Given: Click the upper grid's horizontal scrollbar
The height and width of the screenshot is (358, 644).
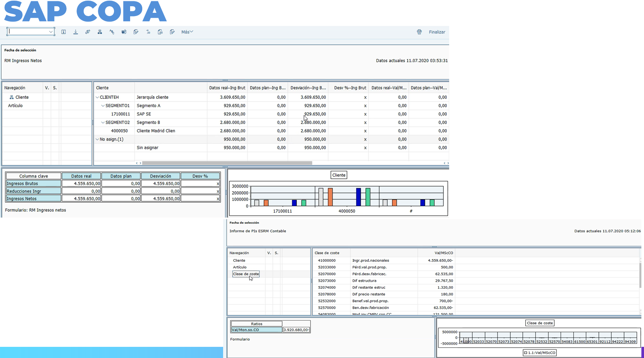Looking at the screenshot, I should tap(227, 163).
